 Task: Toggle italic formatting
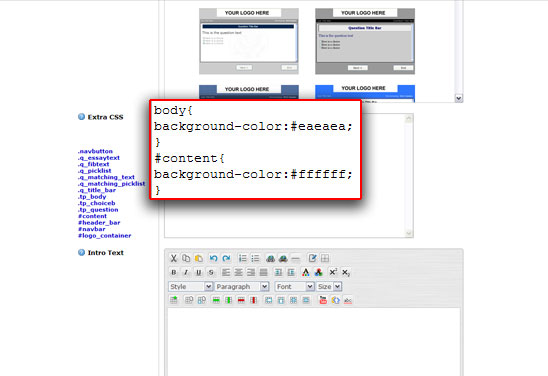point(186,273)
